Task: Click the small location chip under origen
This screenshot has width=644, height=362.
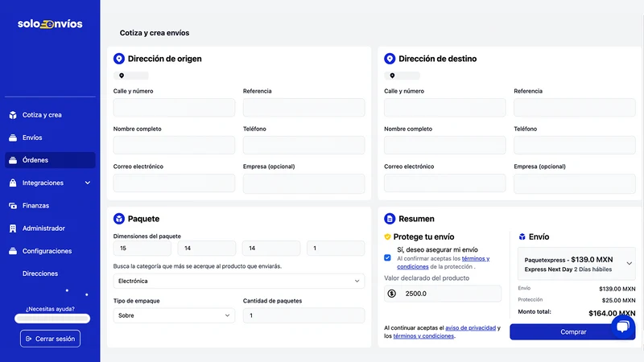Action: click(131, 76)
